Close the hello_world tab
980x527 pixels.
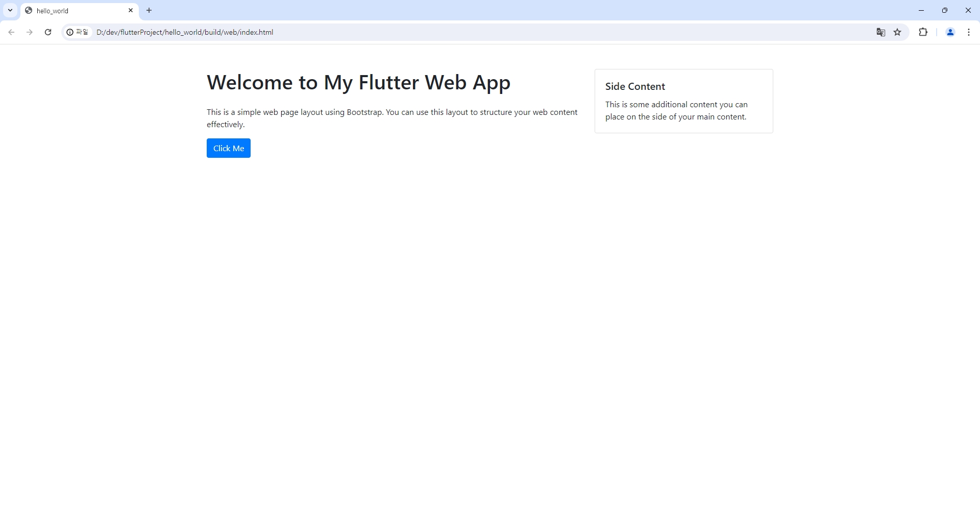pos(131,10)
